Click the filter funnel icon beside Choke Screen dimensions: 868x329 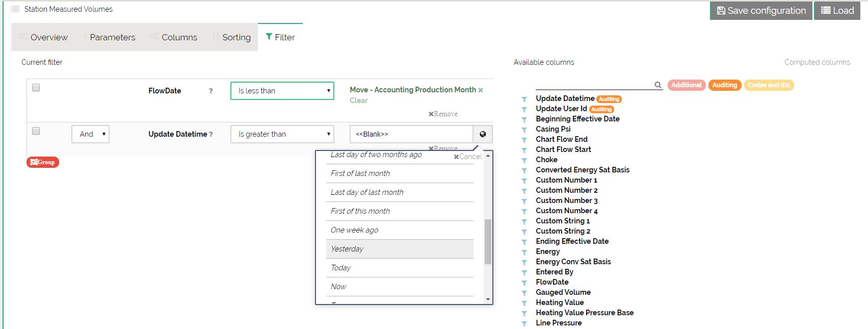coord(524,160)
